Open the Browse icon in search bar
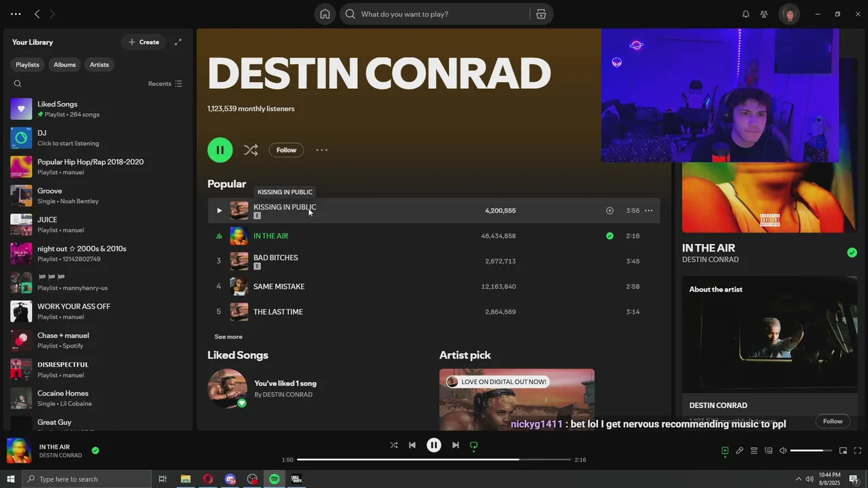This screenshot has width=868, height=488. click(x=541, y=14)
